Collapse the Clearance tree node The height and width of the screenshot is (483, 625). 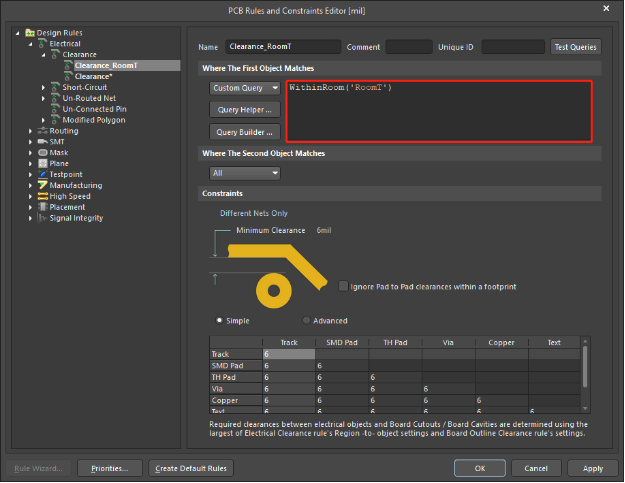43,55
